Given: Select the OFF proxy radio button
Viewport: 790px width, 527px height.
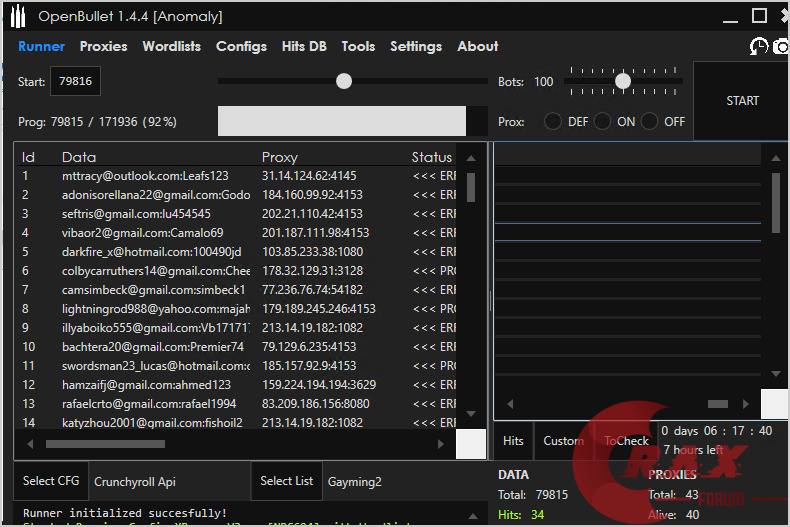Looking at the screenshot, I should tap(649, 121).
